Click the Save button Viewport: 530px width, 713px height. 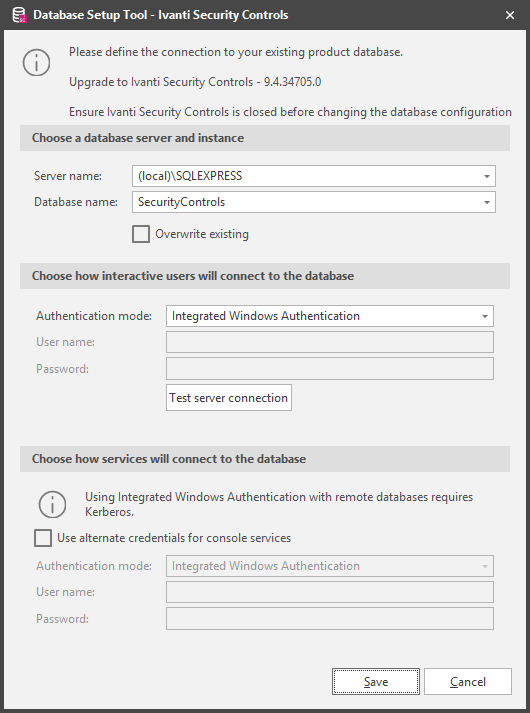[x=376, y=682]
